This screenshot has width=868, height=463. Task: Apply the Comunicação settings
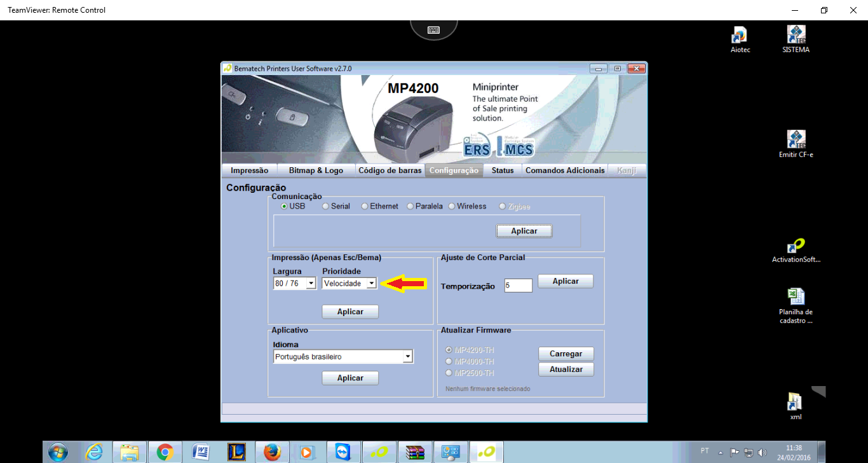[524, 231]
